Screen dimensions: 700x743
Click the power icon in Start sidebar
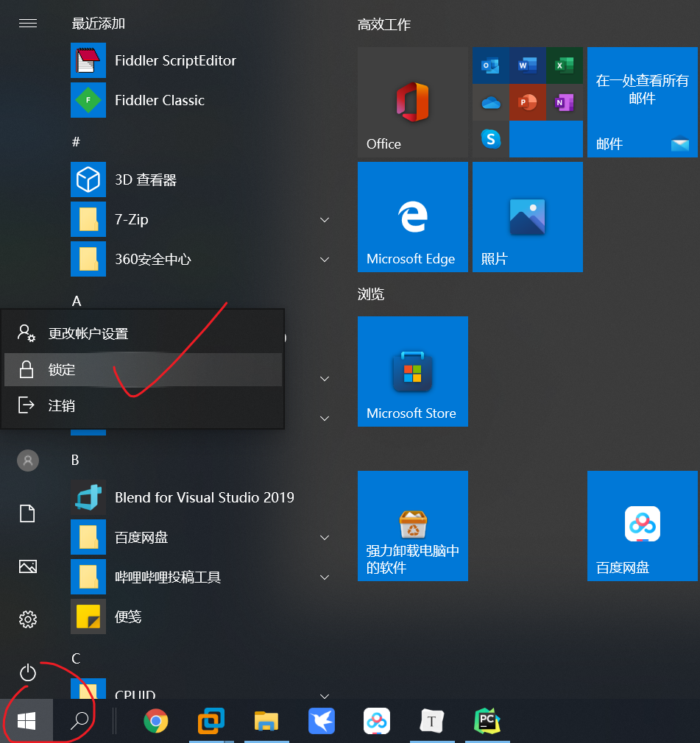pos(28,672)
